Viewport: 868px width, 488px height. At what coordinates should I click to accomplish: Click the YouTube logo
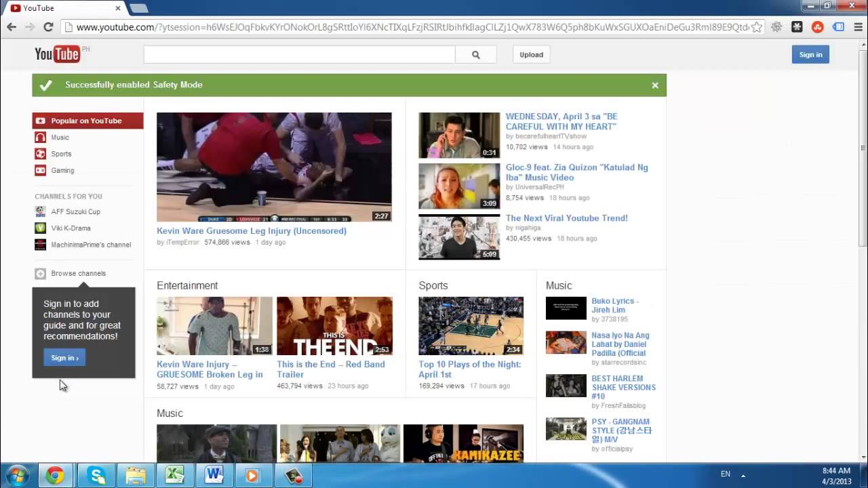58,54
